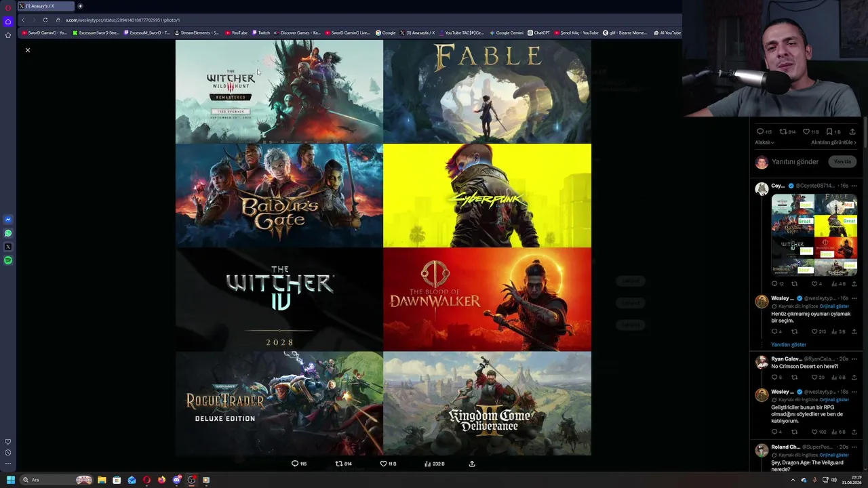
Task: Open the Twitch bookmark
Action: [261, 33]
